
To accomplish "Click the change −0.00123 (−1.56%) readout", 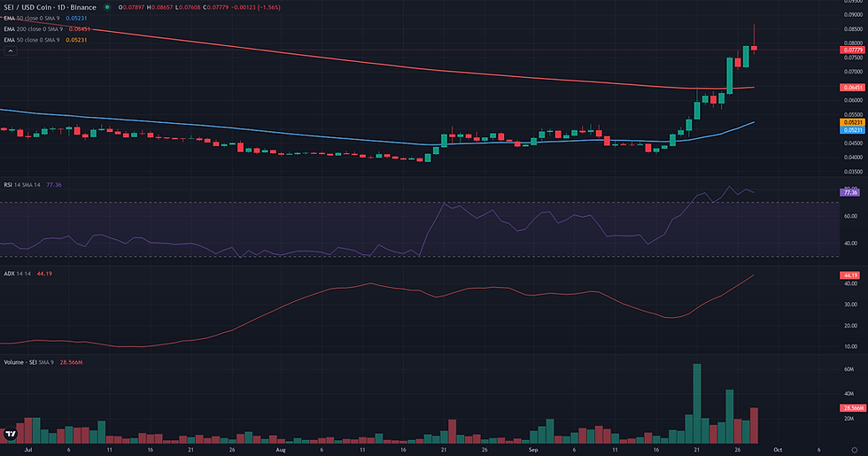I will (x=255, y=7).
